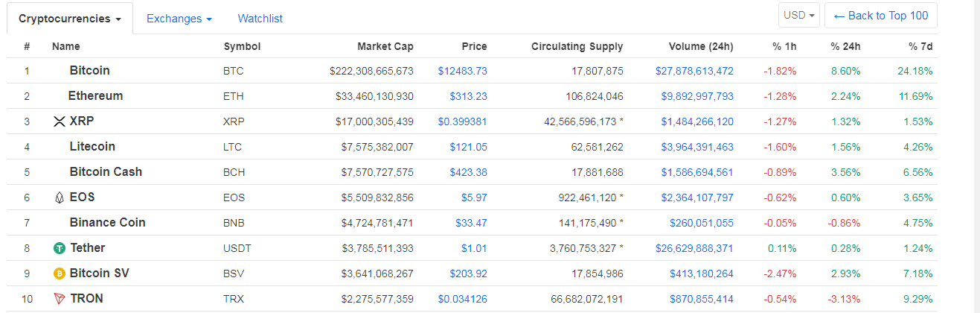Expand the Exchanges dropdown menu
Viewport: 980px width, 313px height.
click(179, 19)
